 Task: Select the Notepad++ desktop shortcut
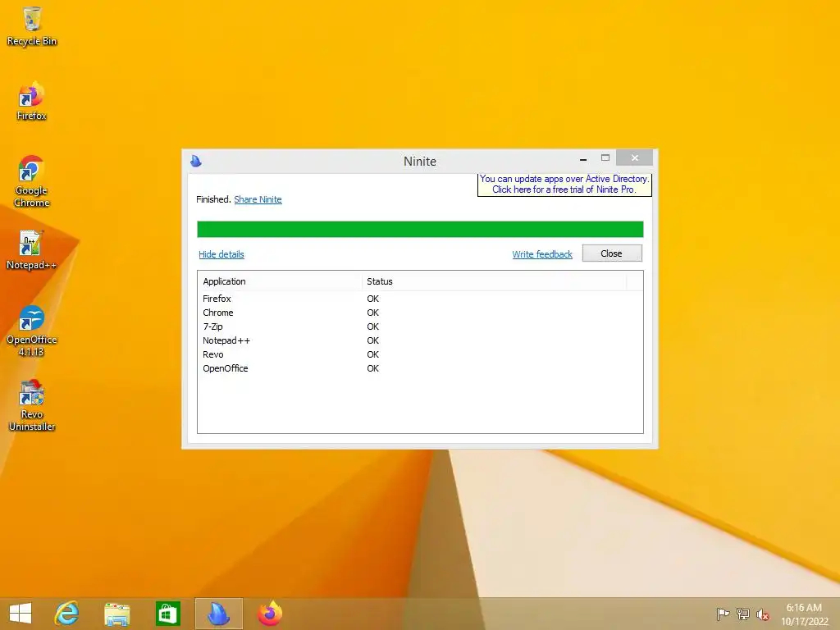point(31,250)
